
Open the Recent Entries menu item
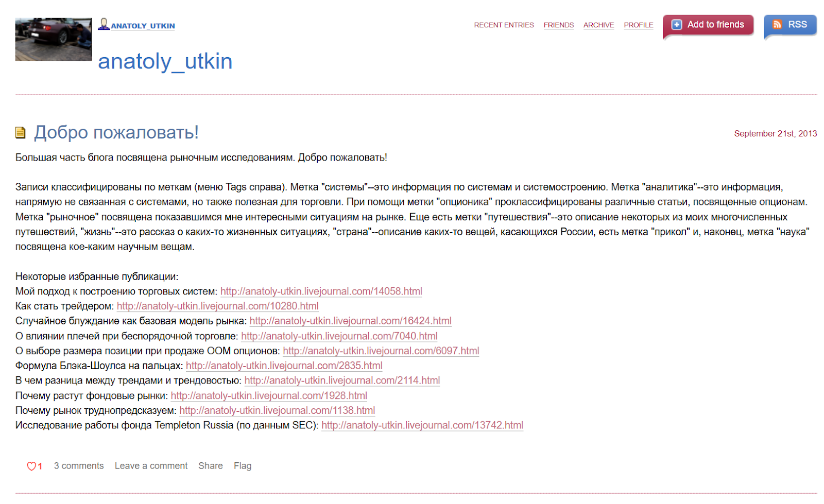point(504,25)
